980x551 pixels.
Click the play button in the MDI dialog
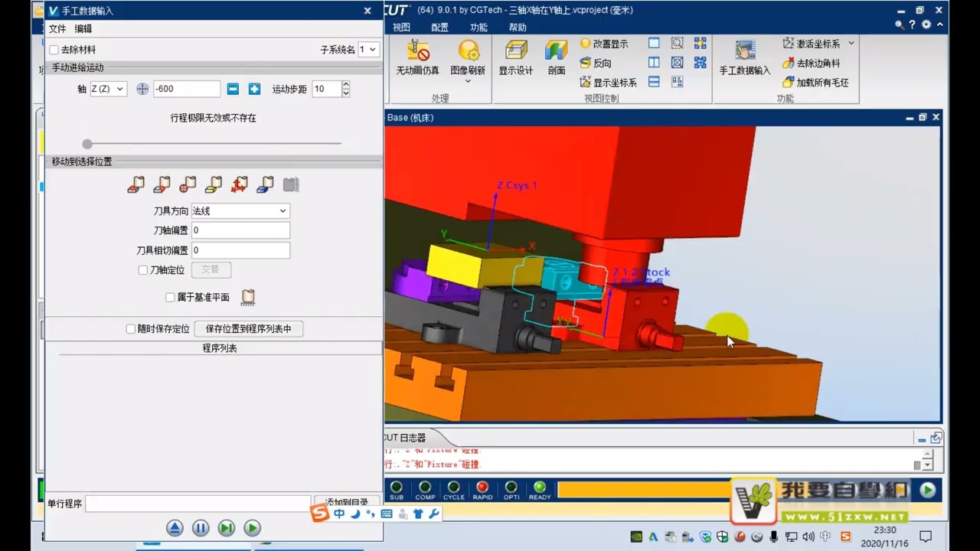coord(252,528)
